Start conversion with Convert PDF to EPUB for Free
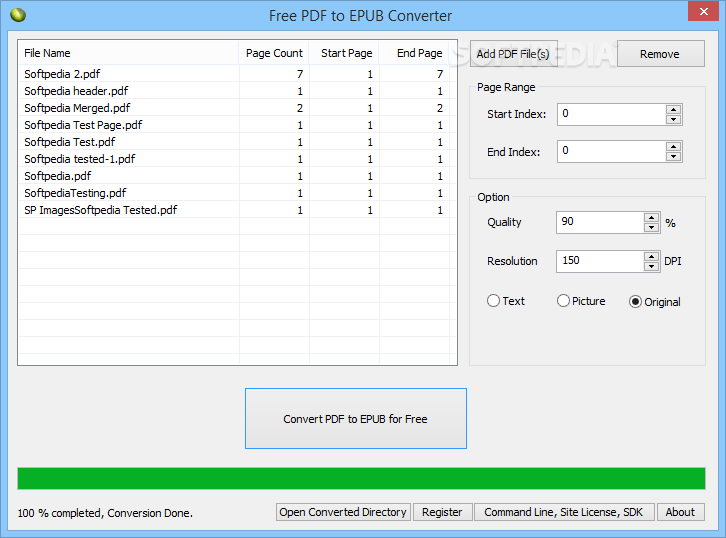This screenshot has width=726, height=538. 356,419
